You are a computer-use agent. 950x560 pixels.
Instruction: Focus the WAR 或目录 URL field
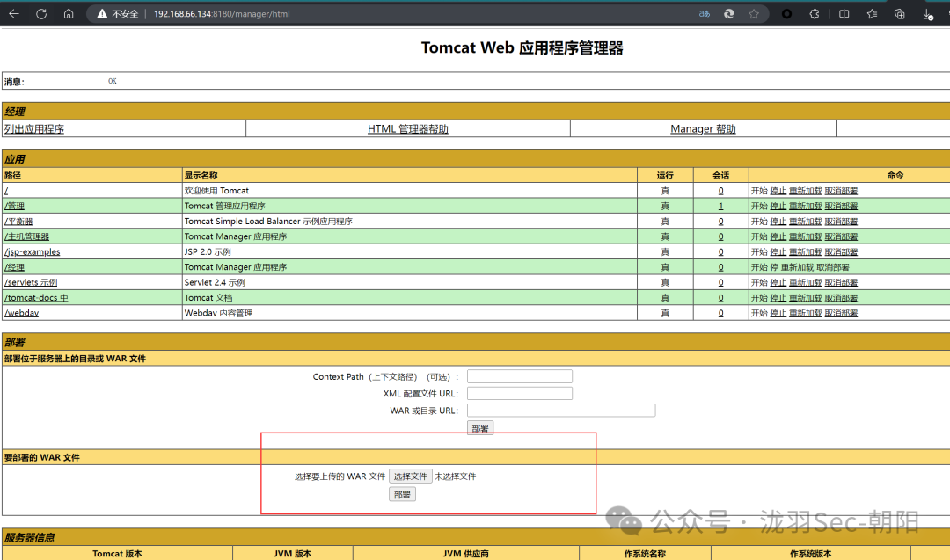pos(561,411)
